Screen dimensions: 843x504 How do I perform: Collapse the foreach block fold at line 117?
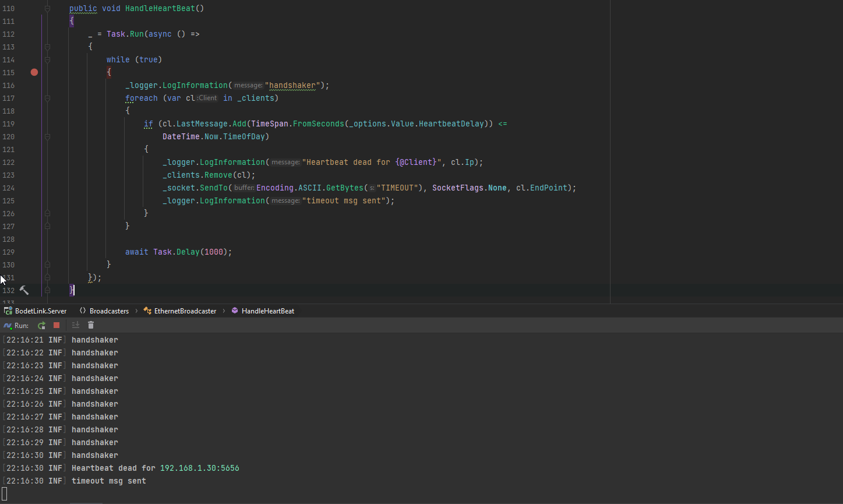point(48,98)
